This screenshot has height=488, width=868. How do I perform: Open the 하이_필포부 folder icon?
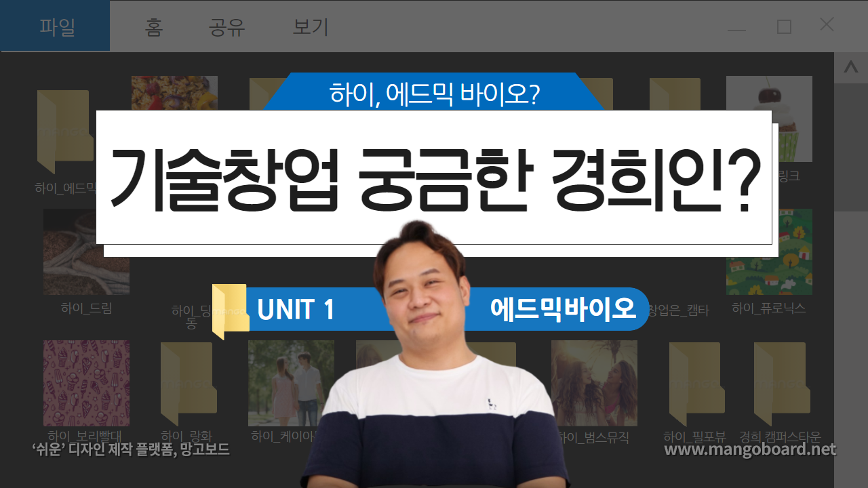pyautogui.click(x=697, y=384)
